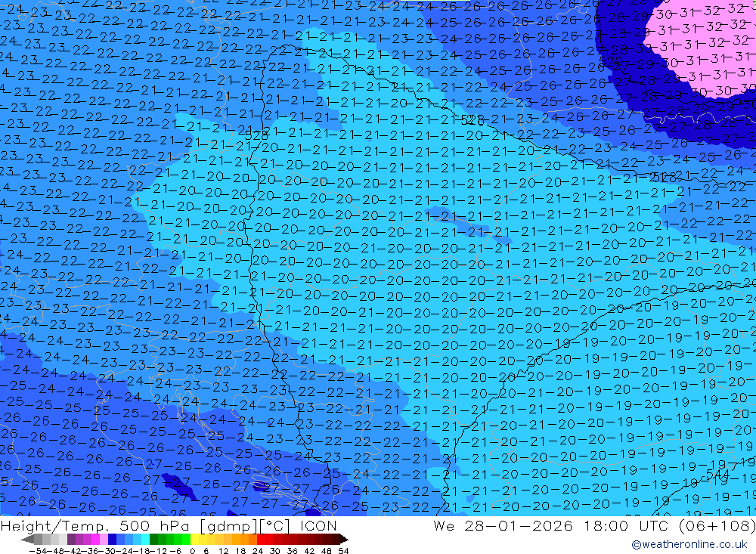This screenshot has width=756, height=554.
Task: Click the 520 height contour label
Action: point(612,62)
